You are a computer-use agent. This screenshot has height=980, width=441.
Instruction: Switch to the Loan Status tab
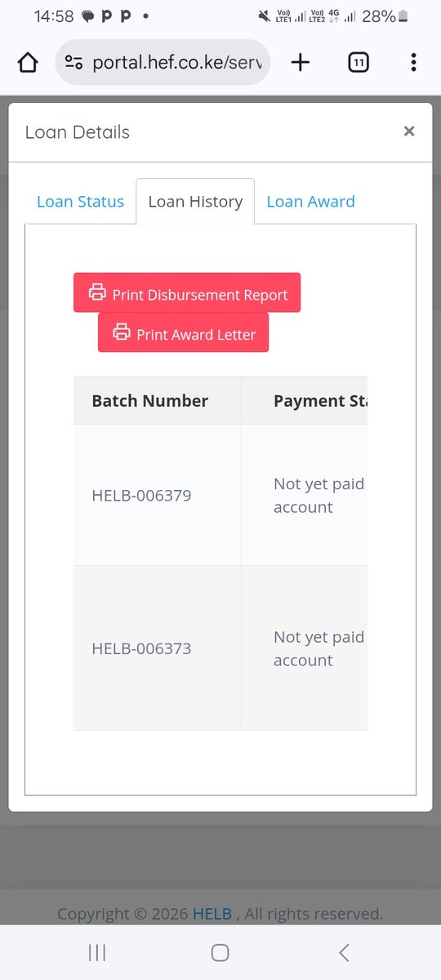80,202
